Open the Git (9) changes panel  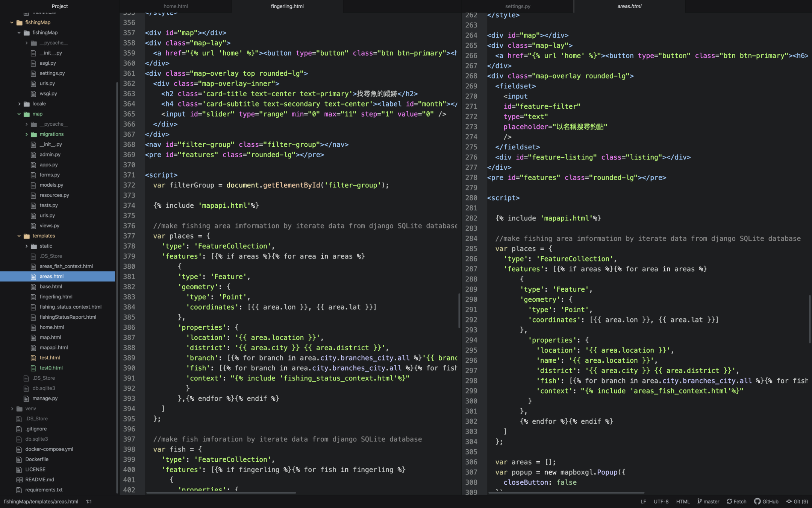click(x=797, y=501)
